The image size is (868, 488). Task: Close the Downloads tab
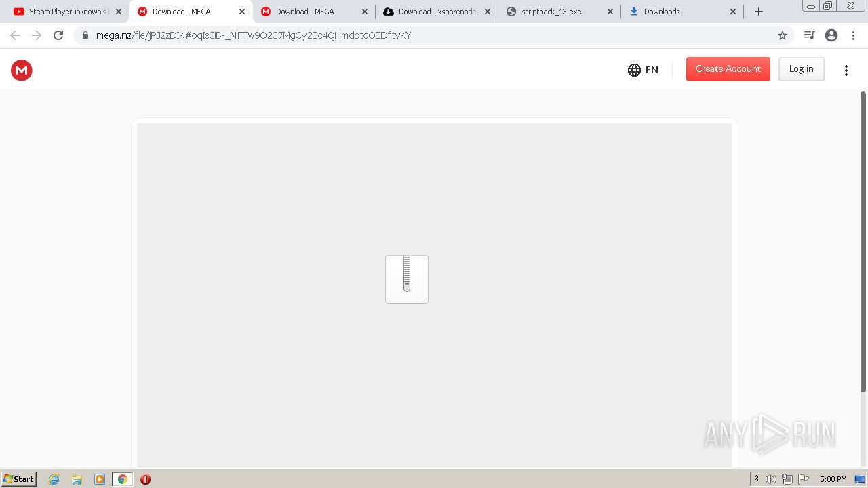coord(733,12)
